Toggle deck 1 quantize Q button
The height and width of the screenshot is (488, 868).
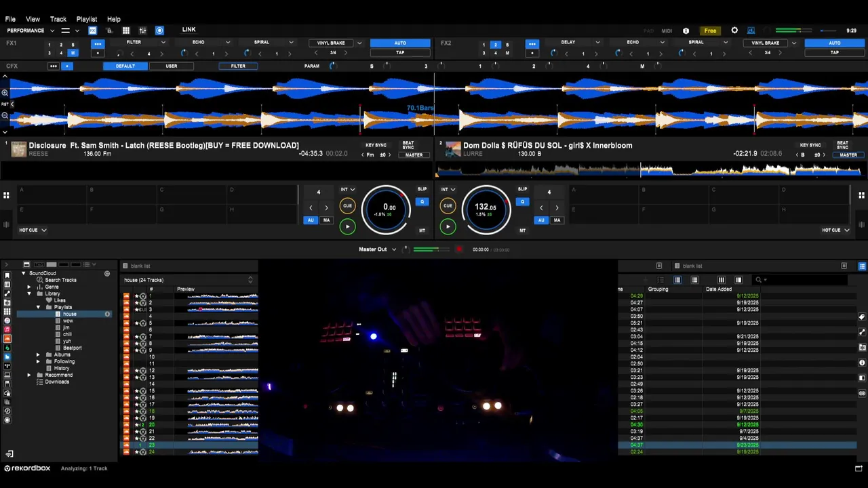(422, 201)
